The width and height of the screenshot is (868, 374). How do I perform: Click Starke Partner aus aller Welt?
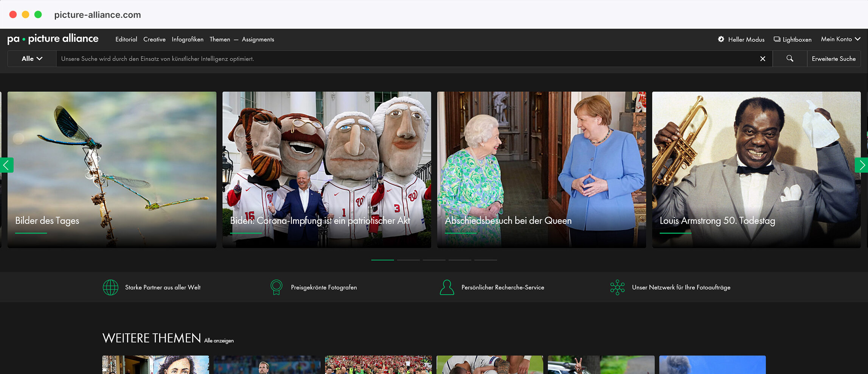163,287
